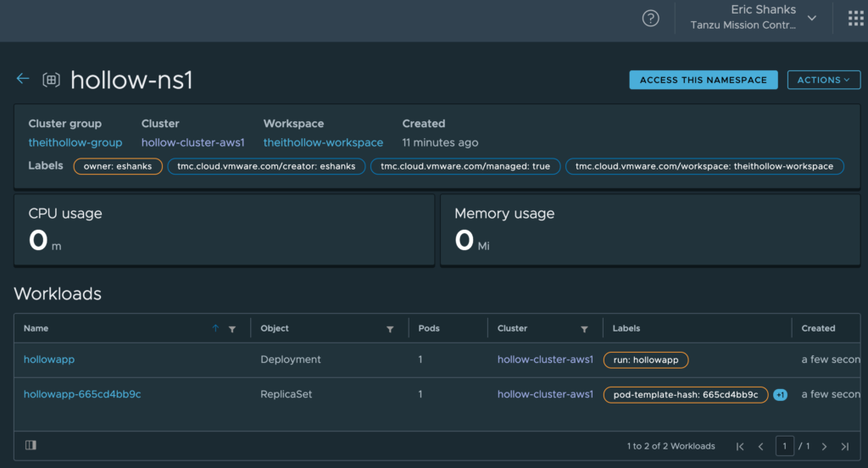Open the hollowapp deployment link
The image size is (868, 468).
point(49,359)
